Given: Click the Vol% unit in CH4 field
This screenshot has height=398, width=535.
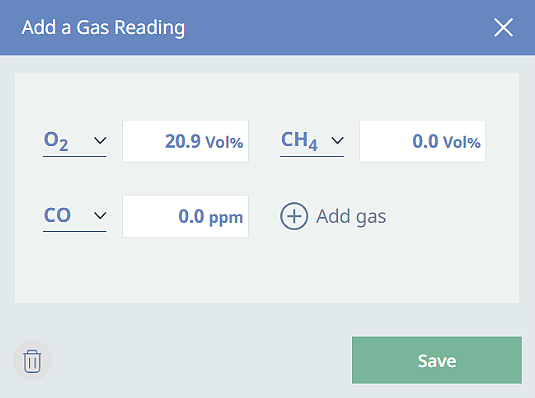Looking at the screenshot, I should (461, 142).
